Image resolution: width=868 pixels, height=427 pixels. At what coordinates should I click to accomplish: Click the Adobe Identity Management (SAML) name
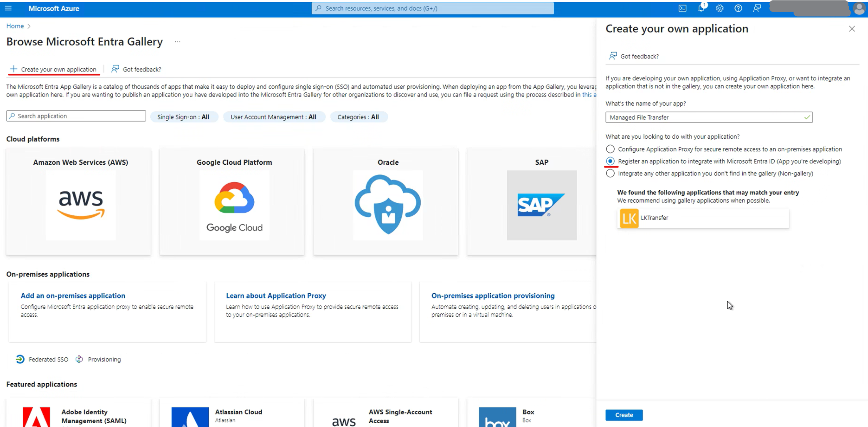[x=94, y=416]
